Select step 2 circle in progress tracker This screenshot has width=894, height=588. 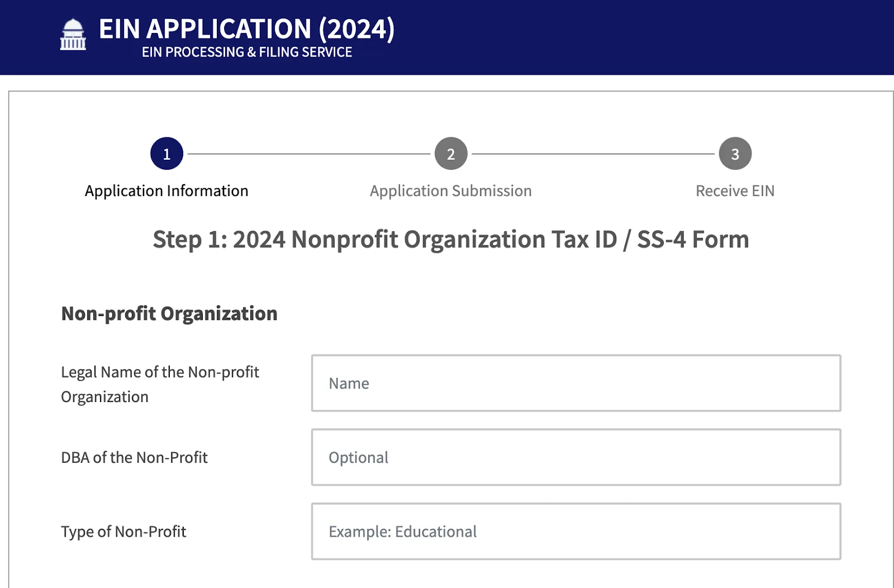451,154
